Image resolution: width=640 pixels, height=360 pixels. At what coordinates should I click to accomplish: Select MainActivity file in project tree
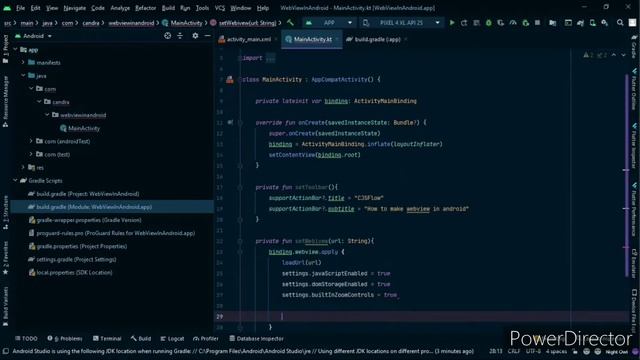(80, 128)
